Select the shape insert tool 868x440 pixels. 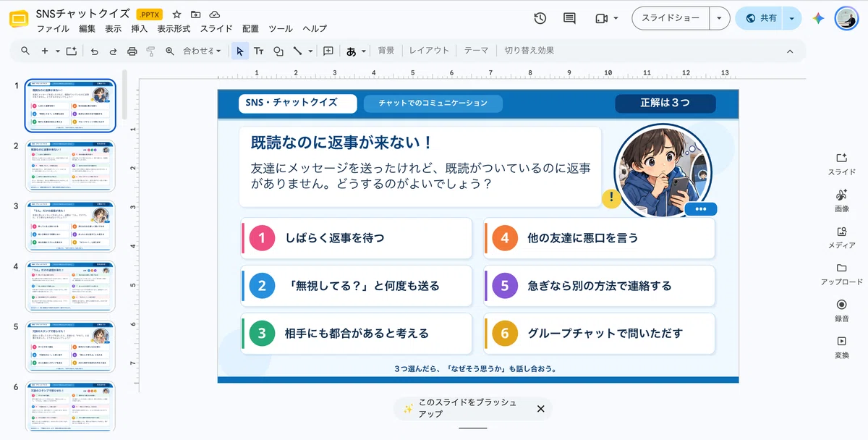tap(278, 51)
